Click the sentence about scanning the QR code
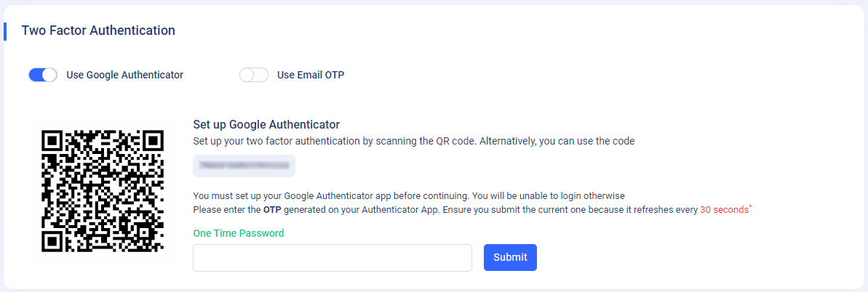 click(x=414, y=141)
